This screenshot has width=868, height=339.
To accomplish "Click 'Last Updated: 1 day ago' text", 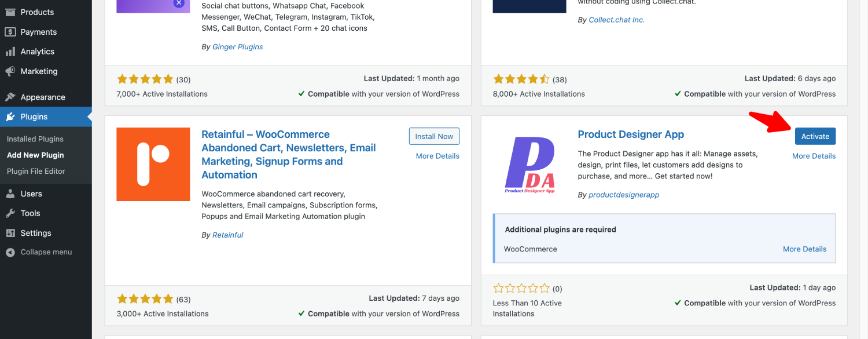I will coord(793,287).
